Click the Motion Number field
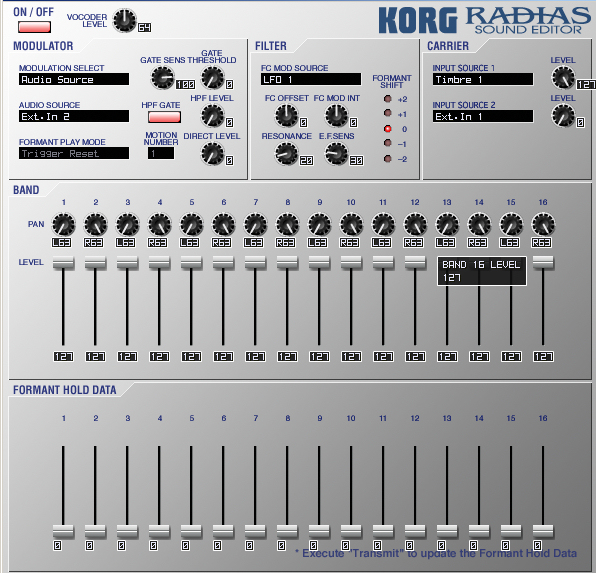This screenshot has width=596, height=573. [161, 154]
